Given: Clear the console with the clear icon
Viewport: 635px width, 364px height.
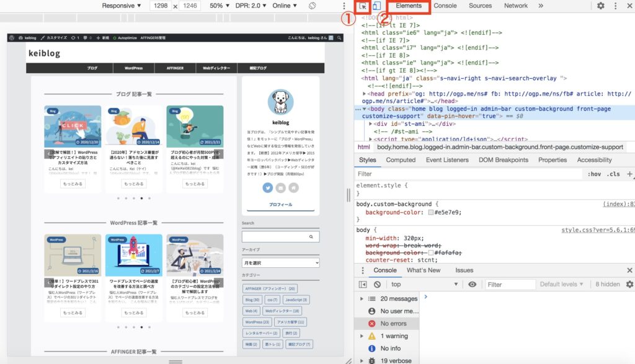Looking at the screenshot, I should tap(377, 284).
